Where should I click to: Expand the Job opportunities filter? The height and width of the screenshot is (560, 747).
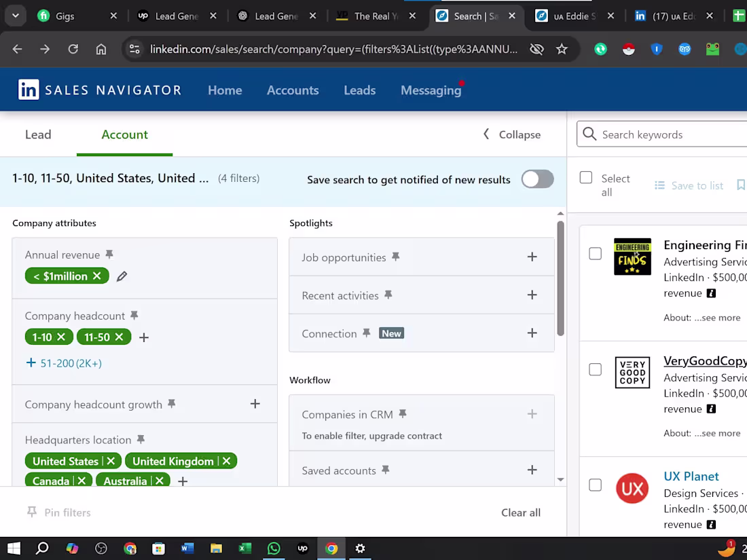tap(532, 257)
